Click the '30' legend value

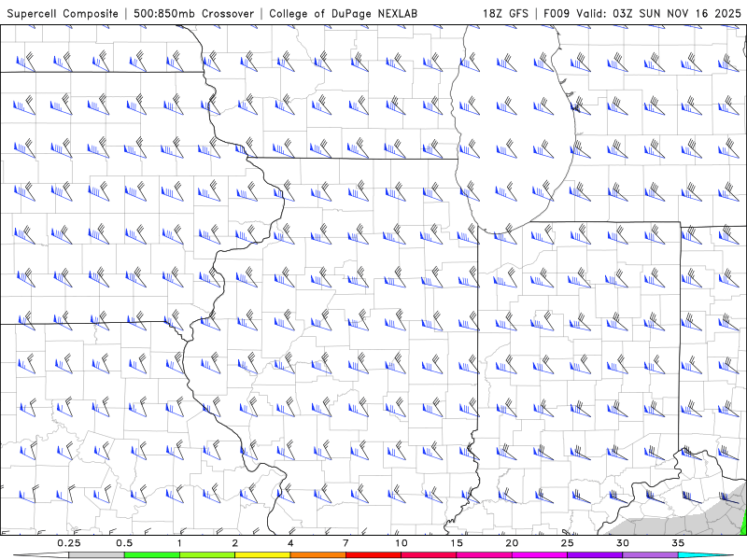click(623, 543)
